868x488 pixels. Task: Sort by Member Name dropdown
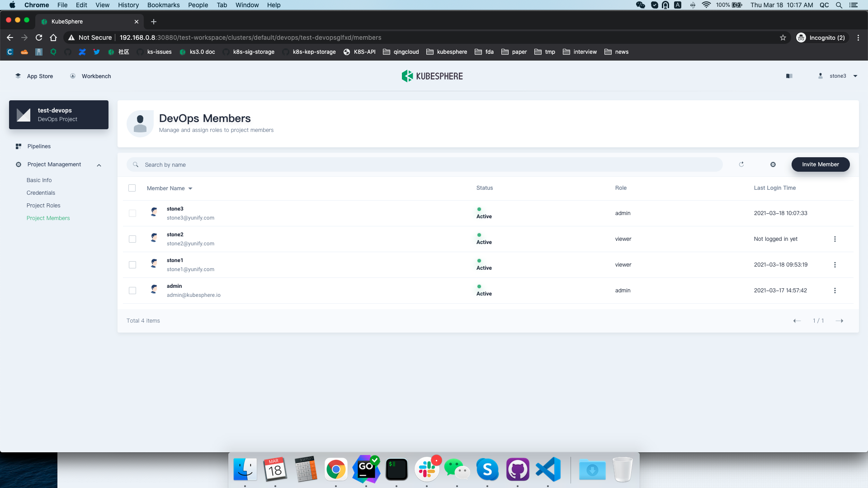point(170,188)
